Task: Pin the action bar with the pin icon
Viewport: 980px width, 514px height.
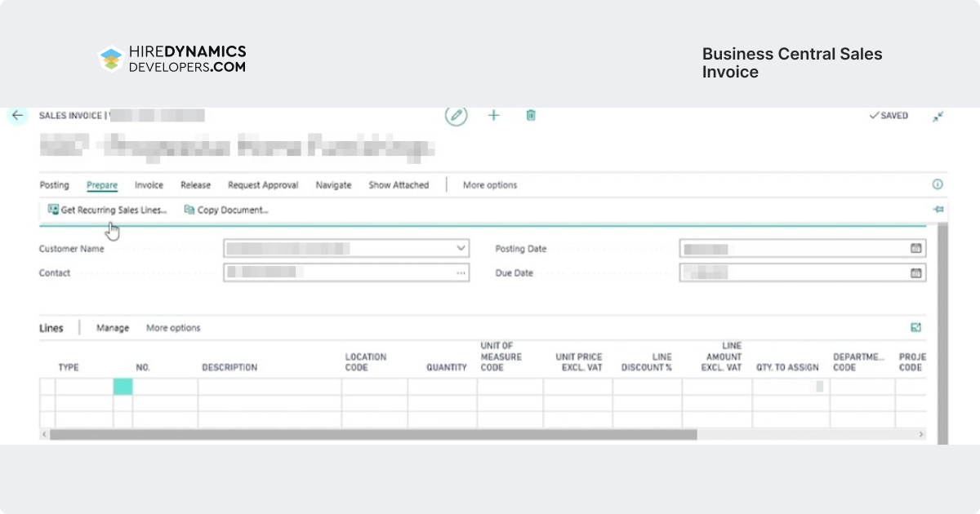Action: tap(938, 210)
